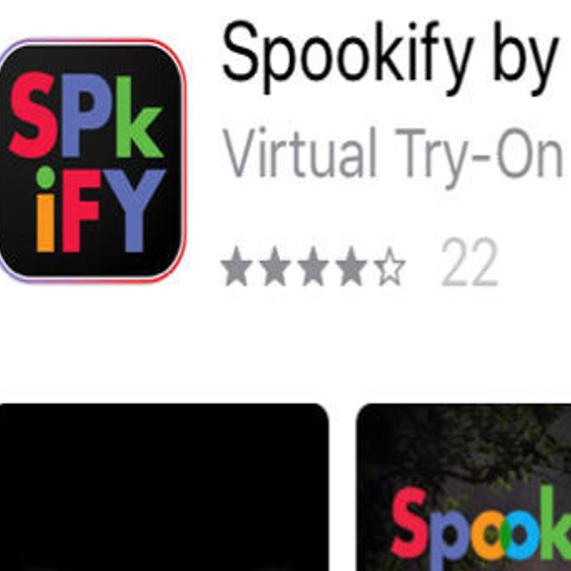Click the green k letter in app icon

coord(139,117)
